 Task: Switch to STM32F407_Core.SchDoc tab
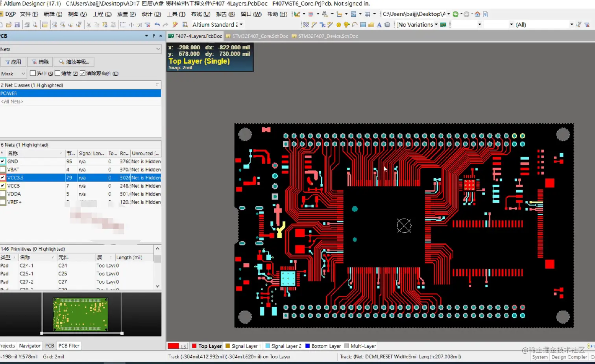tap(257, 36)
